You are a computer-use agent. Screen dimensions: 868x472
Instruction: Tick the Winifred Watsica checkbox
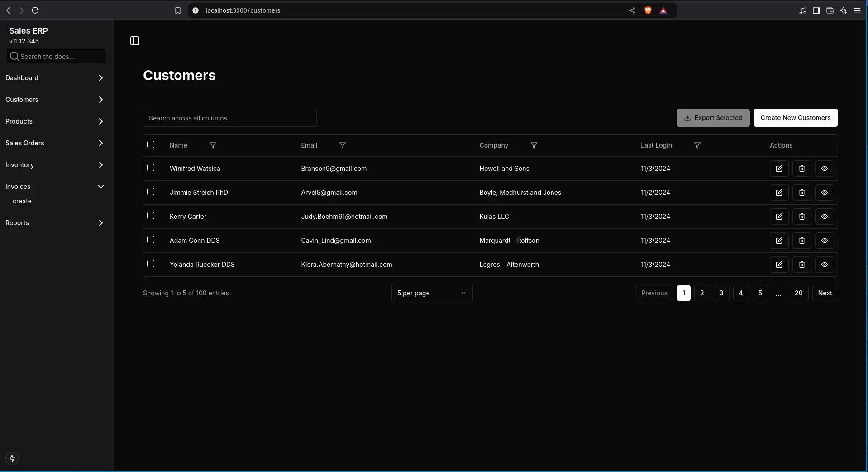(151, 168)
